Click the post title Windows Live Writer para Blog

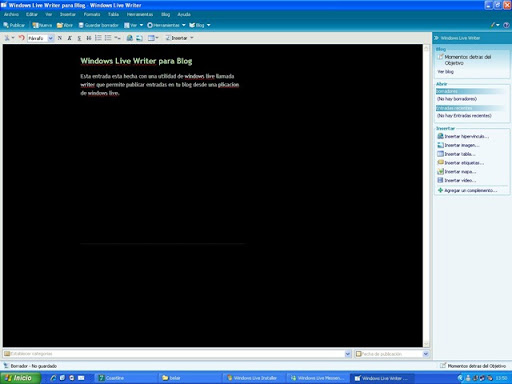point(136,61)
